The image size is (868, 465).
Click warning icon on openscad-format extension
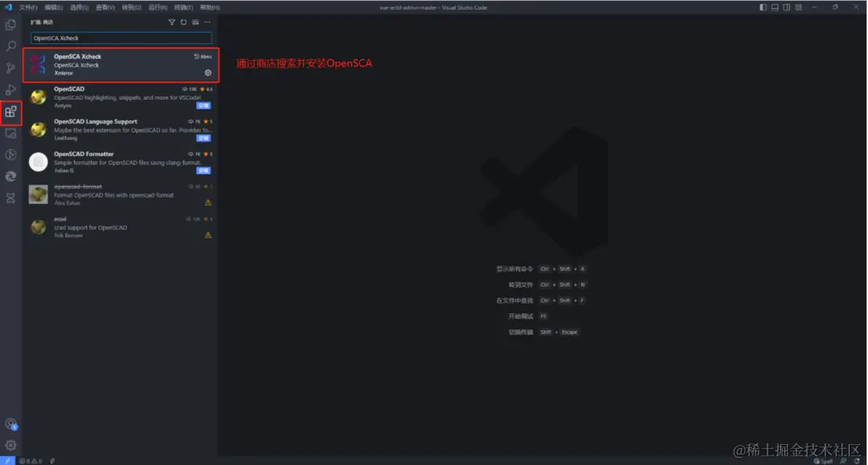[x=208, y=202]
